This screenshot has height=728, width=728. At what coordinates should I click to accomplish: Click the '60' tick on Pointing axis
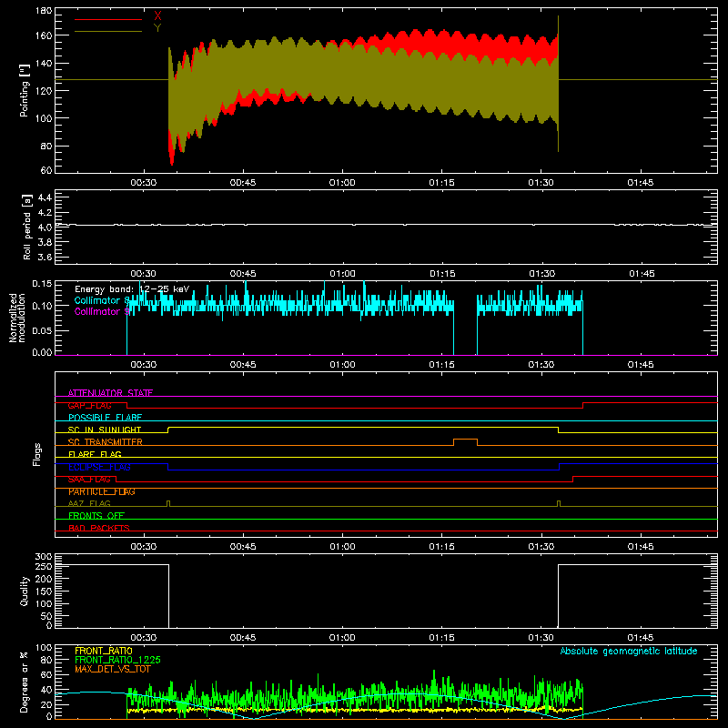[46, 170]
